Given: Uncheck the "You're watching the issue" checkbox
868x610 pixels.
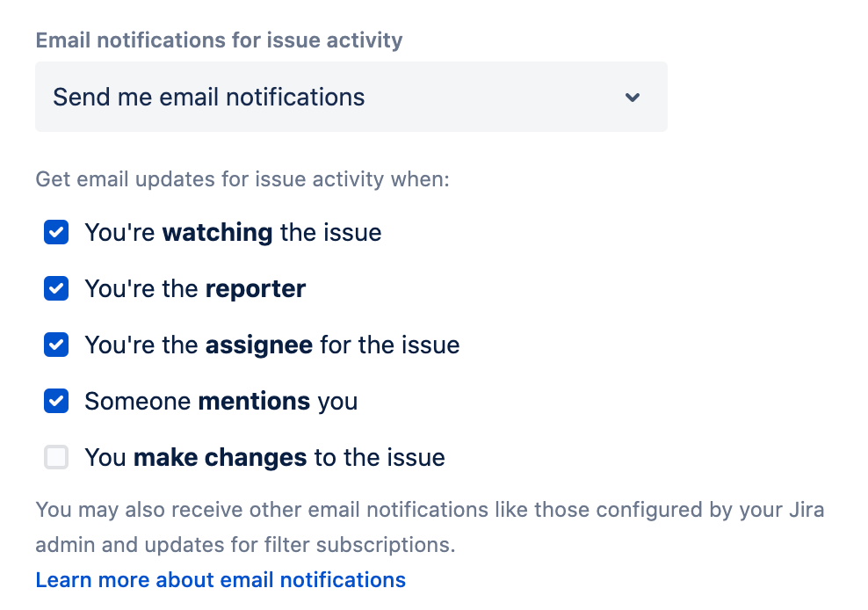Looking at the screenshot, I should [56, 232].
